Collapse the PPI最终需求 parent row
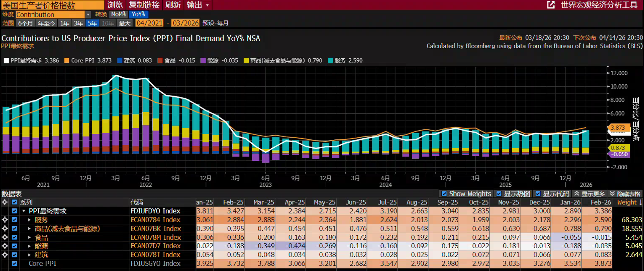Viewport: 644px width, 271px height. tap(24, 211)
